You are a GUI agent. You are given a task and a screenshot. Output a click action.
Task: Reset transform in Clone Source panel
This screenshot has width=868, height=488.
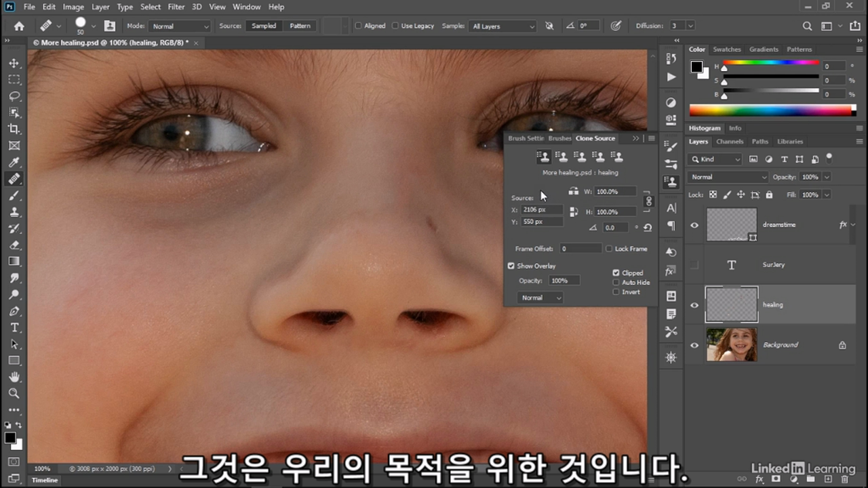coord(648,228)
